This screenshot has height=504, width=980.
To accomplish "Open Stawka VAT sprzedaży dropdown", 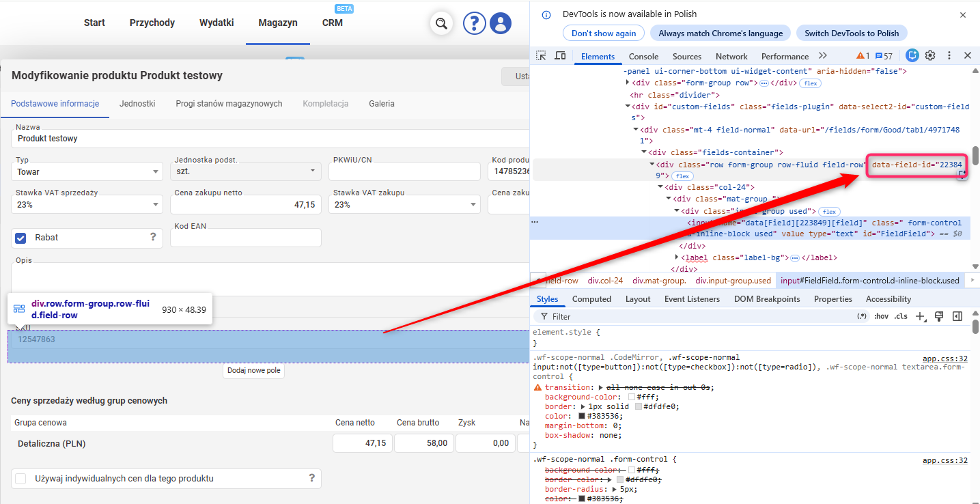I will coord(87,204).
